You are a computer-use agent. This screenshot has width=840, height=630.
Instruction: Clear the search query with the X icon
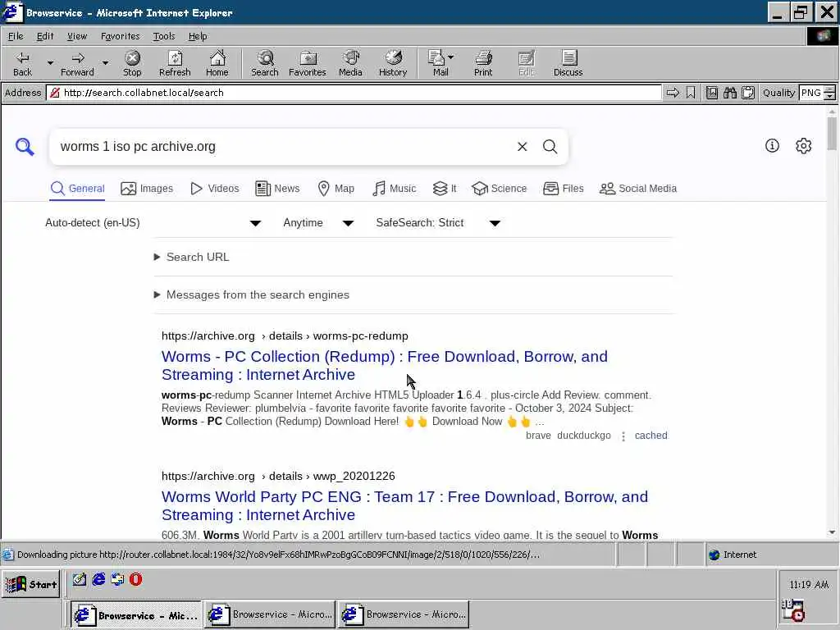click(523, 146)
